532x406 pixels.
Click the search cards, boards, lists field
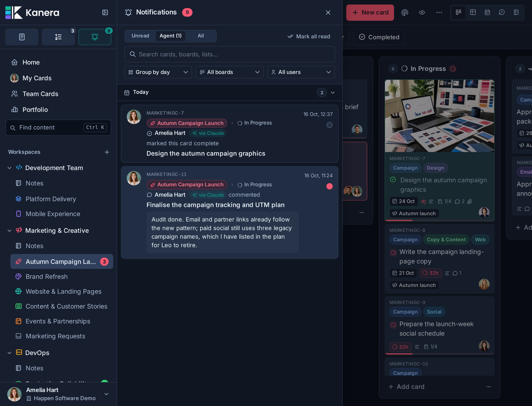click(229, 54)
